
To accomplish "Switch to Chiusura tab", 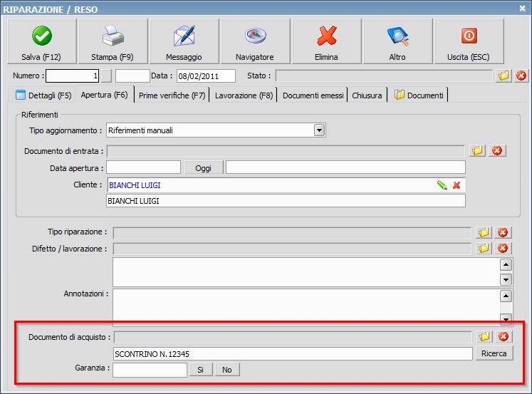I will (367, 95).
